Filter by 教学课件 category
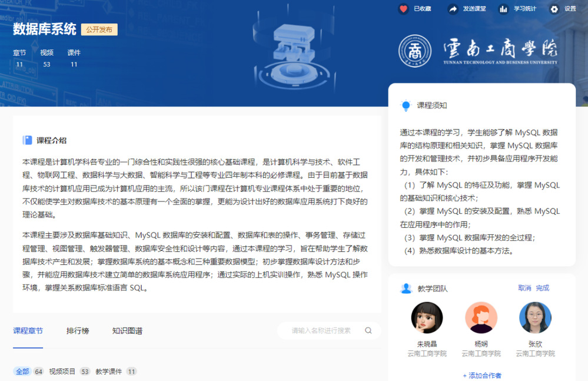This screenshot has height=381, width=588. 109,372
